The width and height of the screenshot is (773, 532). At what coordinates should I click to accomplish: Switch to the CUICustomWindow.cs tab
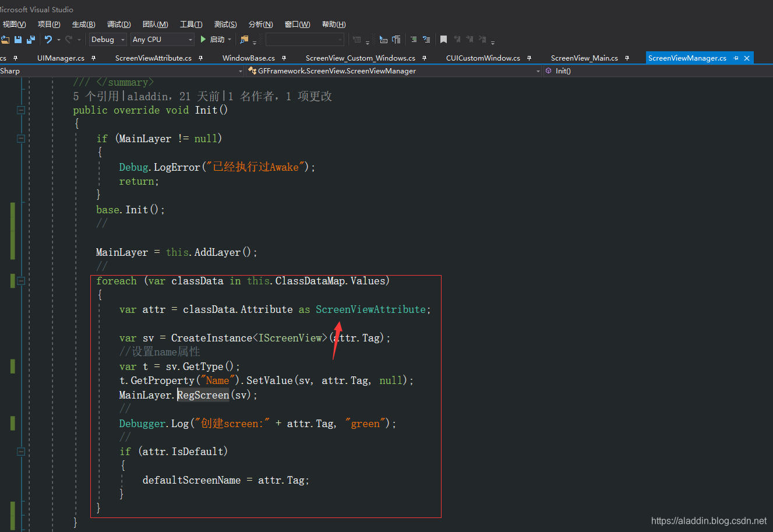(483, 58)
